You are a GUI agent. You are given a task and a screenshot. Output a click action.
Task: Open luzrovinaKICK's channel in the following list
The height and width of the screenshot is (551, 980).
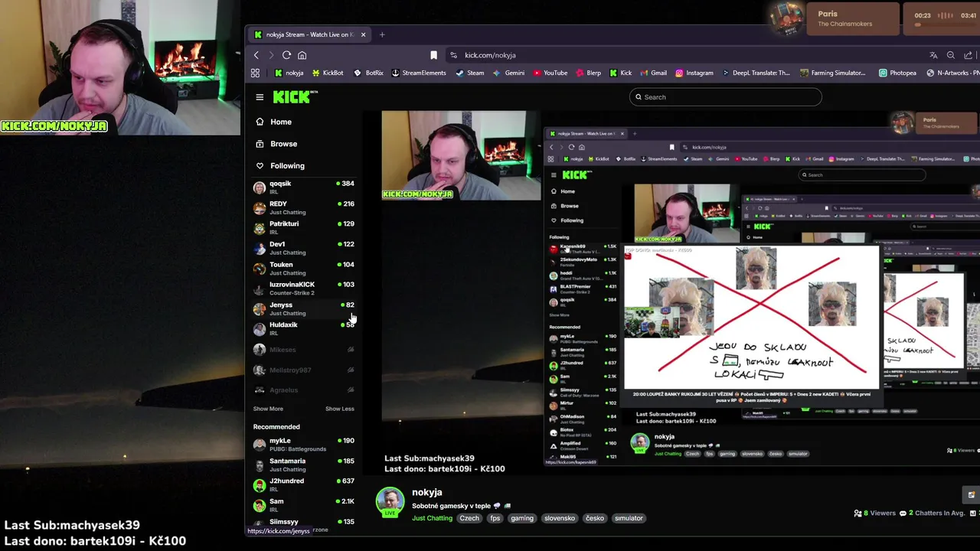tap(304, 289)
